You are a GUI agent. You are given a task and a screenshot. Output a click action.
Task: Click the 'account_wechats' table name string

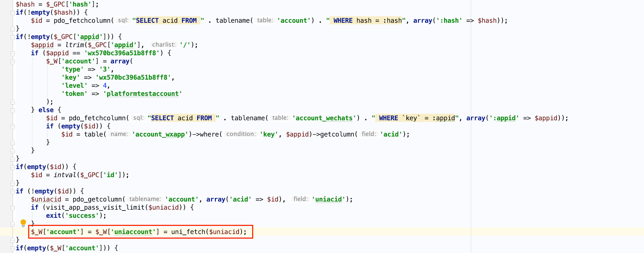pyautogui.click(x=324, y=118)
